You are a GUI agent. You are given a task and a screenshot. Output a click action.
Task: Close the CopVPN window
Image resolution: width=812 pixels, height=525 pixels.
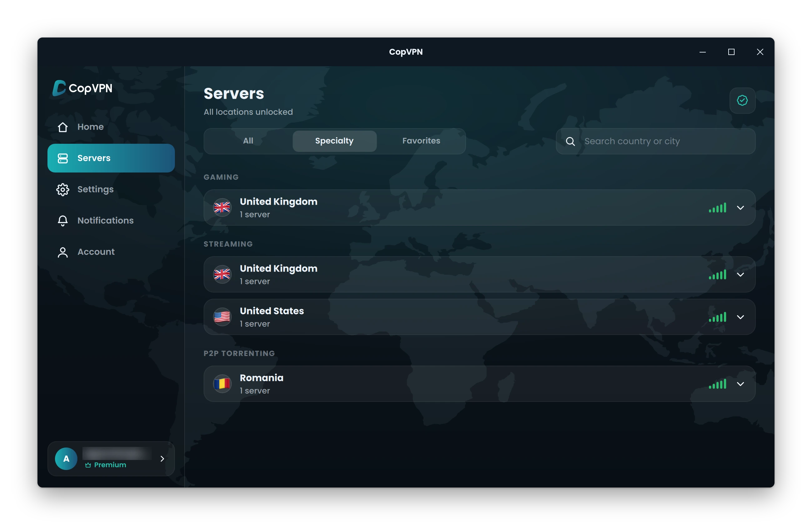(760, 52)
